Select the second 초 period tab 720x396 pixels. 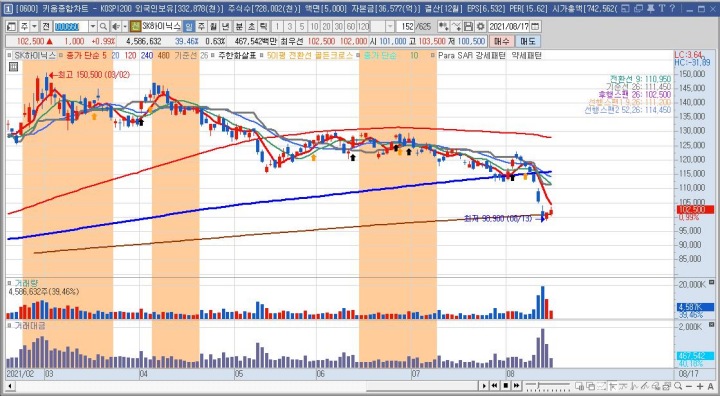point(251,27)
